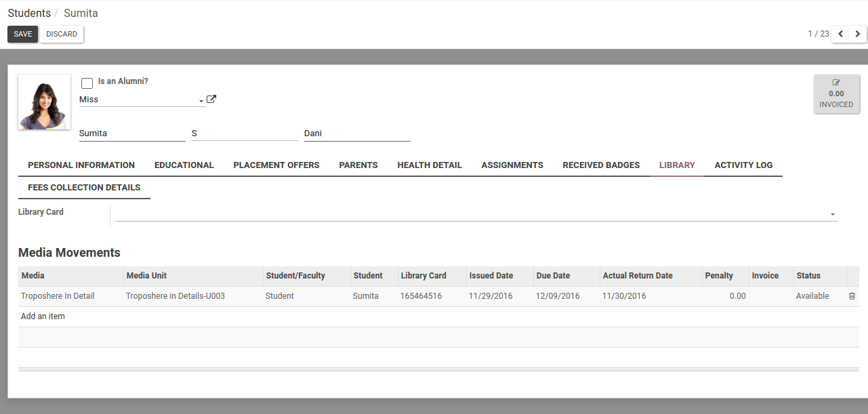Discard changes to the record
Screen dimensions: 868x414
click(x=62, y=34)
